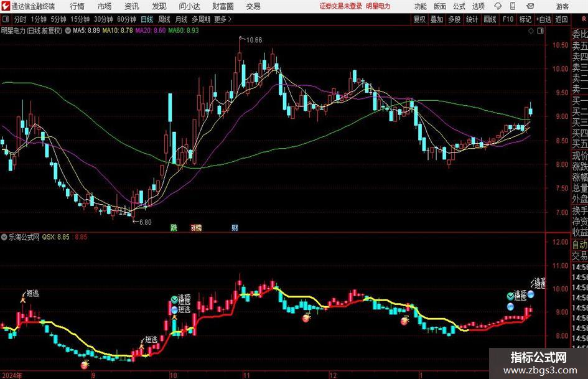The image size is (588, 379).
Task: Click the 跌 info marker below the chart
Action: coord(174,227)
